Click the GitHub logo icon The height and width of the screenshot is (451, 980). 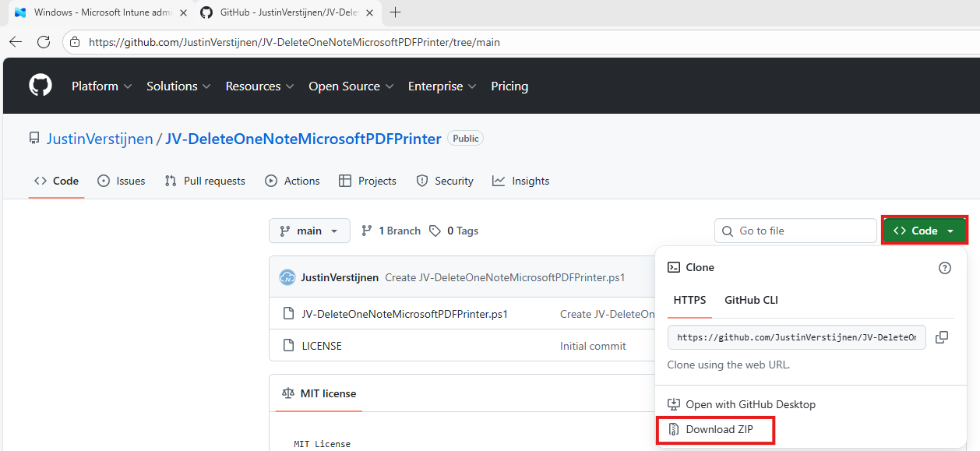pyautogui.click(x=41, y=86)
